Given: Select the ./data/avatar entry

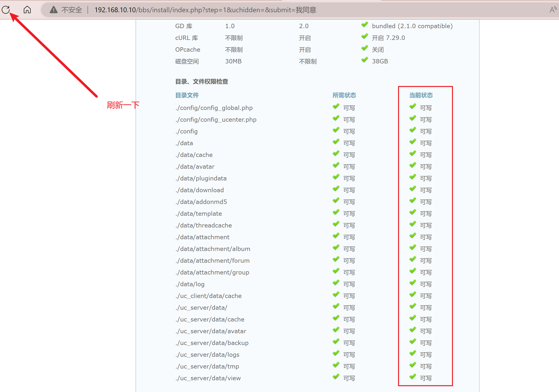Looking at the screenshot, I should pos(195,167).
